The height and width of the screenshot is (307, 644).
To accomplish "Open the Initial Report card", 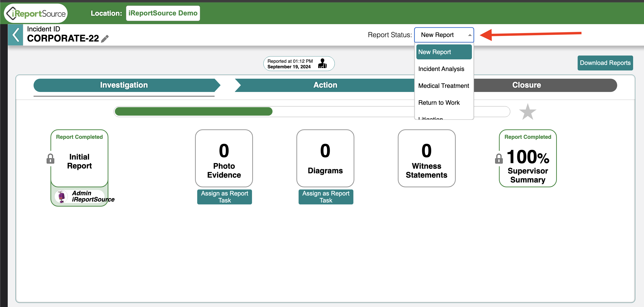I will (79, 158).
